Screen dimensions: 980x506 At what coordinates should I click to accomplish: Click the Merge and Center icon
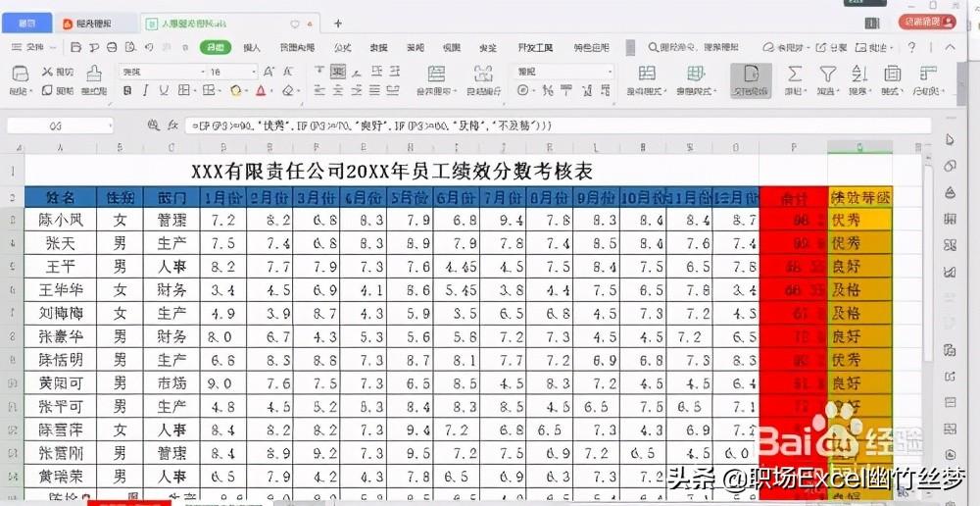tap(436, 74)
